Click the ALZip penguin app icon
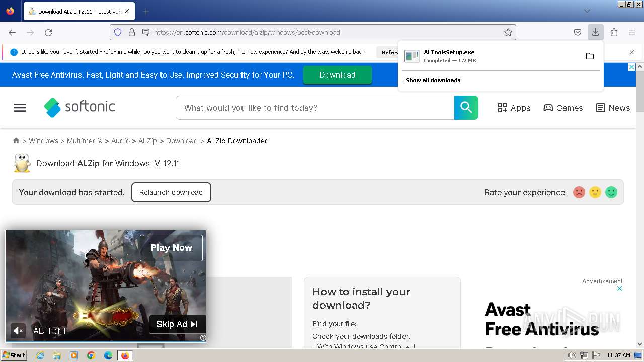The image size is (644, 362). (x=22, y=163)
